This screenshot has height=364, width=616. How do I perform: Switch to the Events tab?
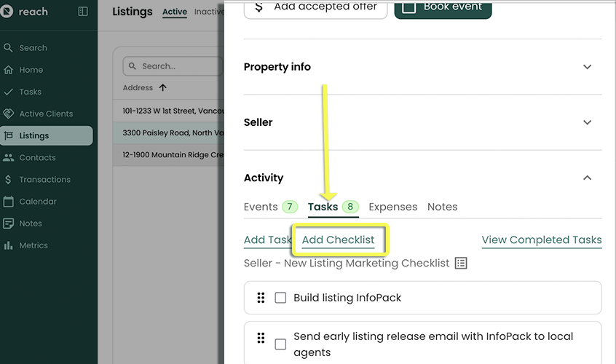tap(261, 207)
